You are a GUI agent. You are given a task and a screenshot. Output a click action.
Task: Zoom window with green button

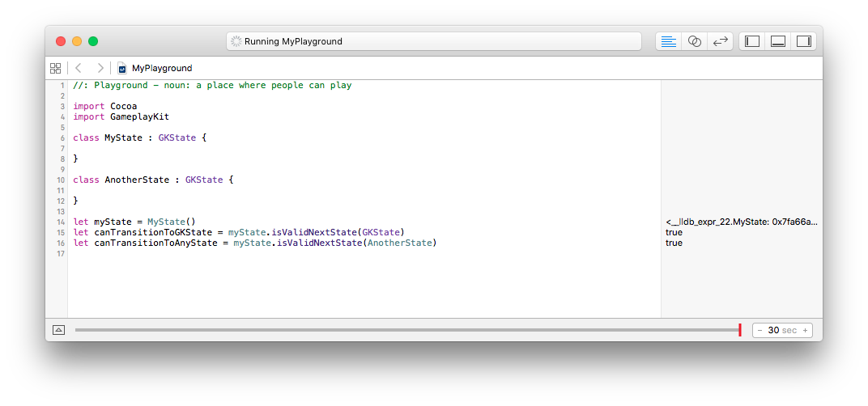[93, 41]
